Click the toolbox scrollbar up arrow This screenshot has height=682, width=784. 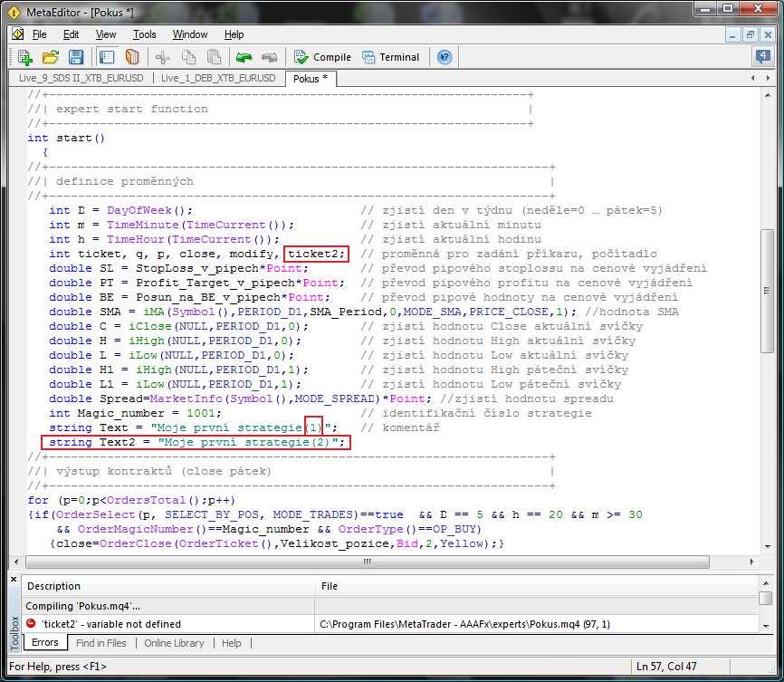tap(766, 583)
